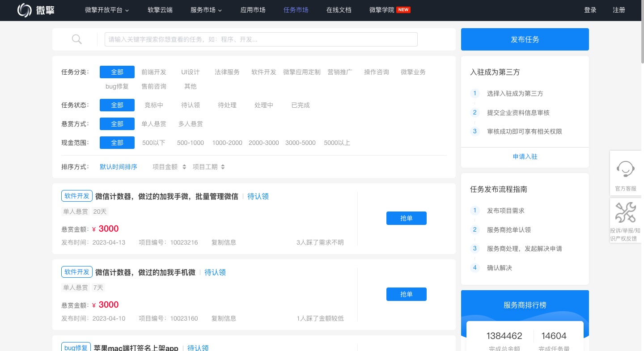Screen dimensions: 644x351
Task: Select 全部 in 悬赏方式 filter
Action: pyautogui.click(x=117, y=124)
